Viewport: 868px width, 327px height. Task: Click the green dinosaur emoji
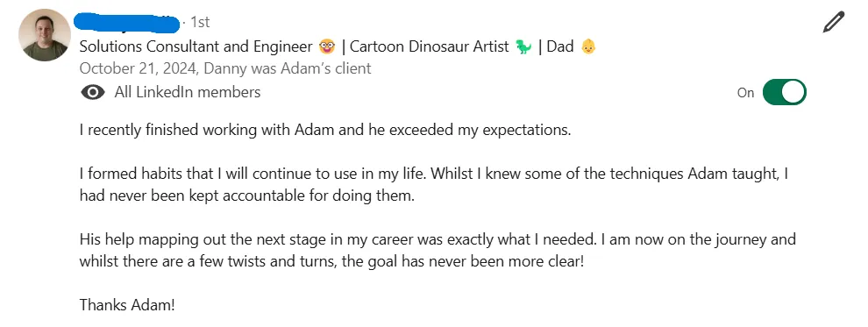523,47
